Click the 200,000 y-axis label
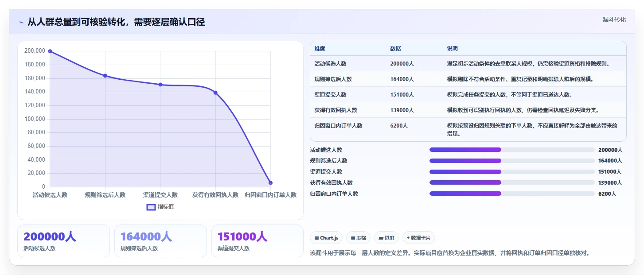This screenshot has width=644, height=275. (35, 51)
